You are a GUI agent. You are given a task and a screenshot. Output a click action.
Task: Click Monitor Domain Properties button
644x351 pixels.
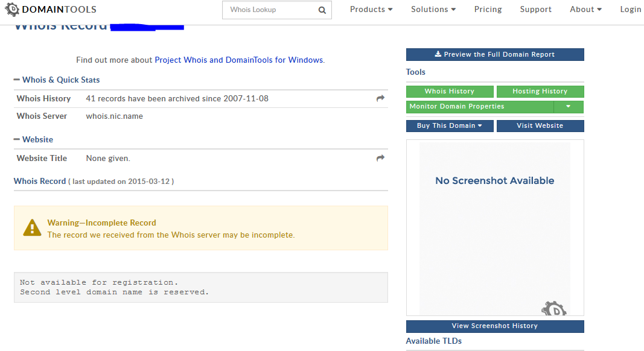click(x=480, y=107)
